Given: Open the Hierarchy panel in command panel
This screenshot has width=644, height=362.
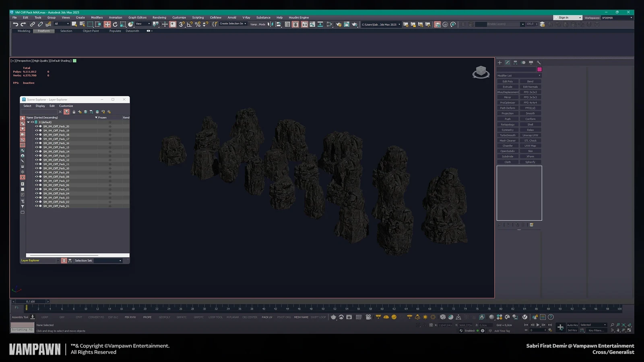Looking at the screenshot, I should tap(515, 63).
